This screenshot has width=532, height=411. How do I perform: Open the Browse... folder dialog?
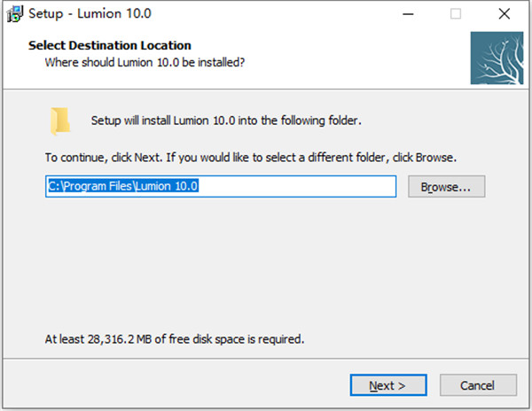446,187
